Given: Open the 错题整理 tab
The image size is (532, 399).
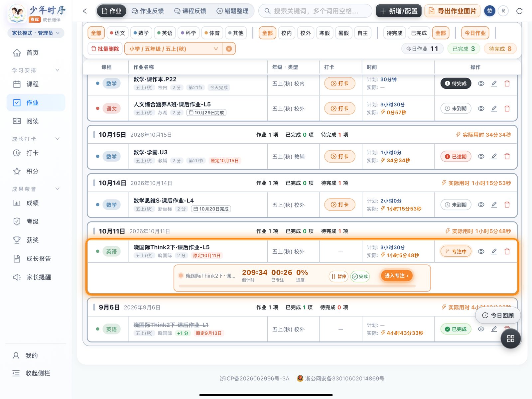Looking at the screenshot, I should pos(232,11).
